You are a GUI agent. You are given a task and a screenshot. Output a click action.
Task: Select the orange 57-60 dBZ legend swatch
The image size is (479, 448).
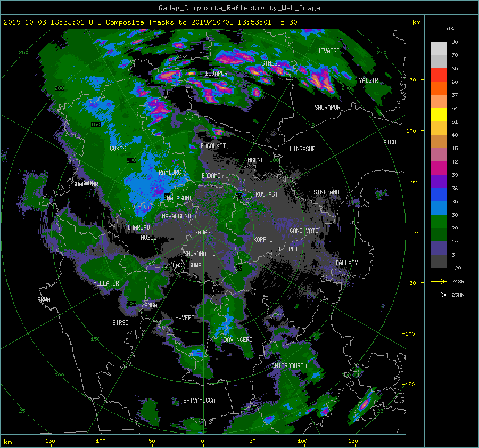pyautogui.click(x=439, y=88)
